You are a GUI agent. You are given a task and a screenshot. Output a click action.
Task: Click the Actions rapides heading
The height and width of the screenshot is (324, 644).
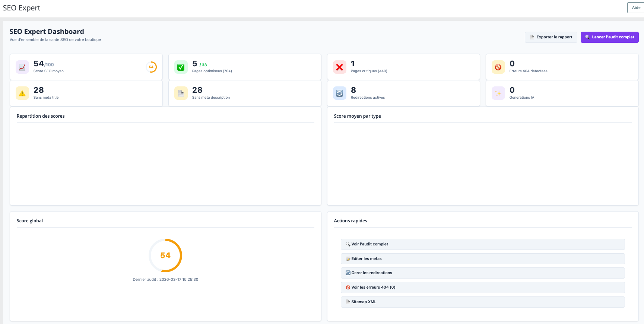tap(350, 221)
